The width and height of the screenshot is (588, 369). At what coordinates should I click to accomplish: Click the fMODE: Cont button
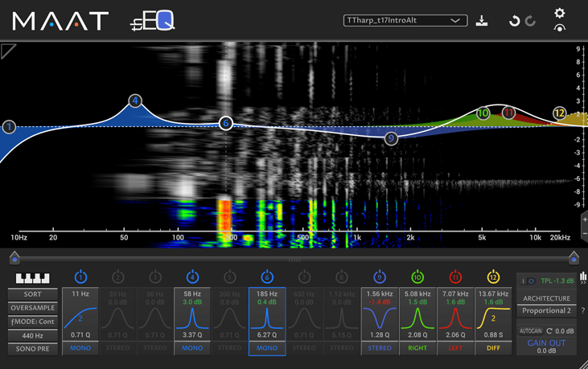click(x=33, y=322)
